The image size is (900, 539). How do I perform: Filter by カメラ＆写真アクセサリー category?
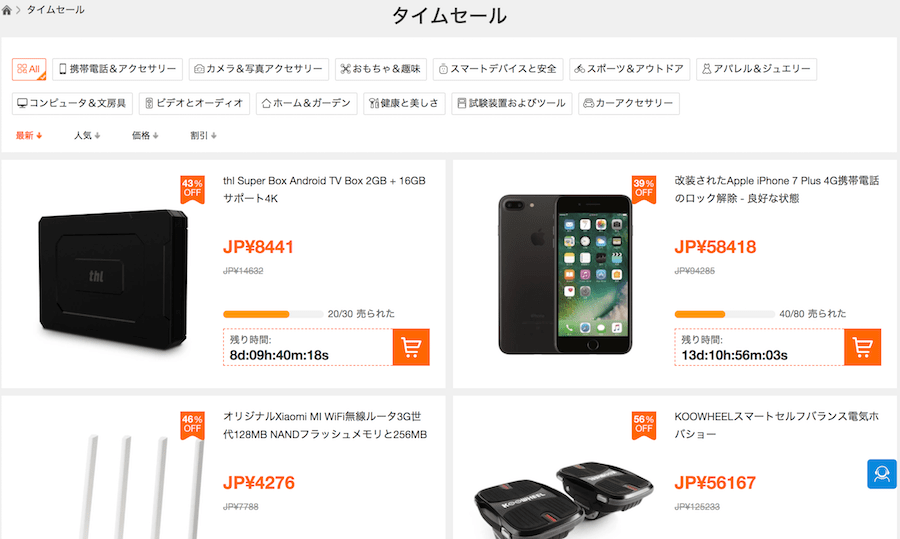258,69
